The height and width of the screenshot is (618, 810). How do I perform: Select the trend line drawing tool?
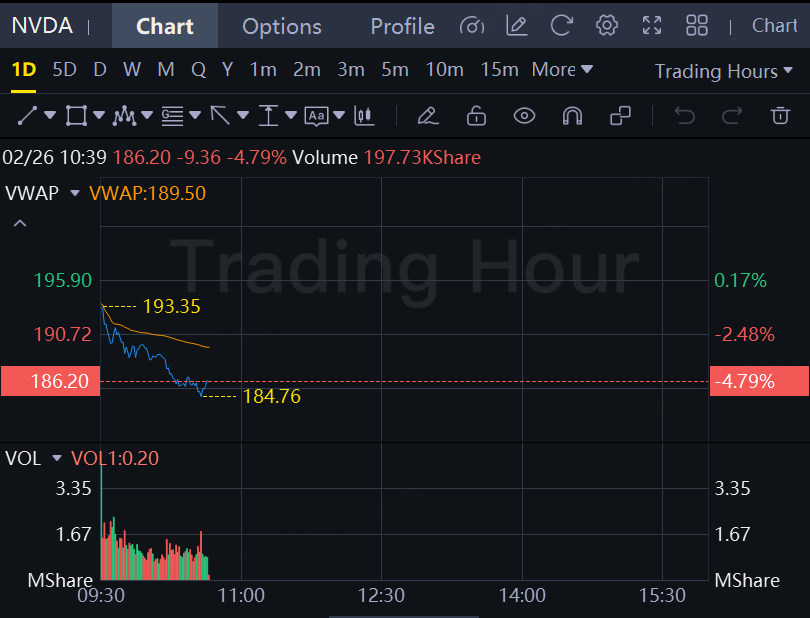point(27,116)
